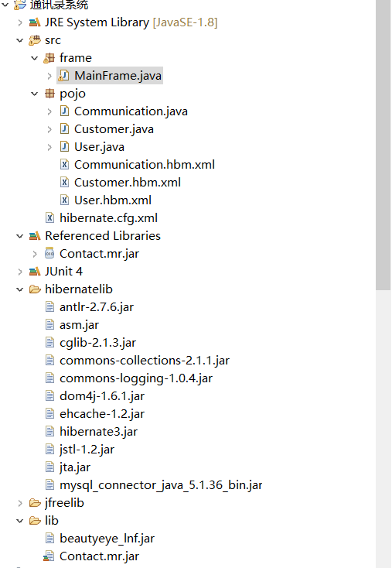This screenshot has height=568, width=392.
Task: Select hibernate3.jar in hibernatelib
Action: pyautogui.click(x=98, y=432)
